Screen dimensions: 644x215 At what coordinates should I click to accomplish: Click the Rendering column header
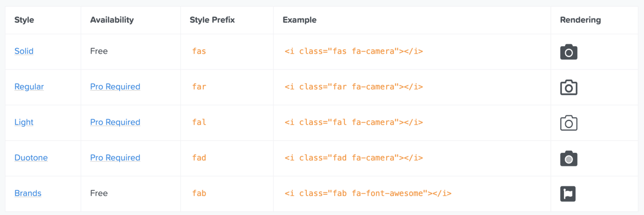point(580,20)
